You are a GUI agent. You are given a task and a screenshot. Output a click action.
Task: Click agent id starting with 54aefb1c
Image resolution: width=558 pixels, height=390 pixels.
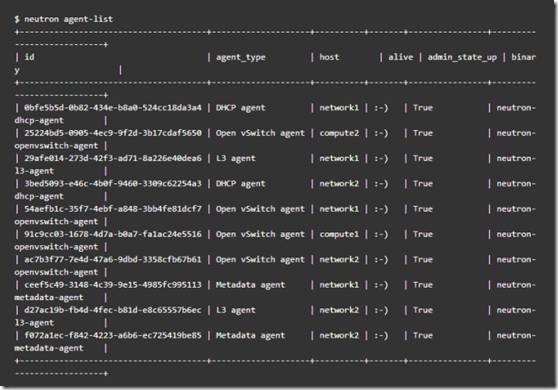click(x=113, y=209)
